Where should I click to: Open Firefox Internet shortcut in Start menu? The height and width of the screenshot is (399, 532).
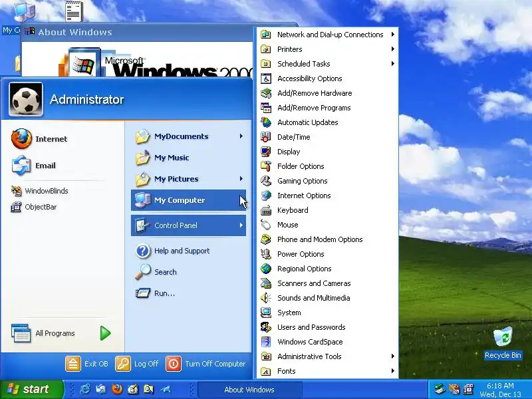coord(39,139)
